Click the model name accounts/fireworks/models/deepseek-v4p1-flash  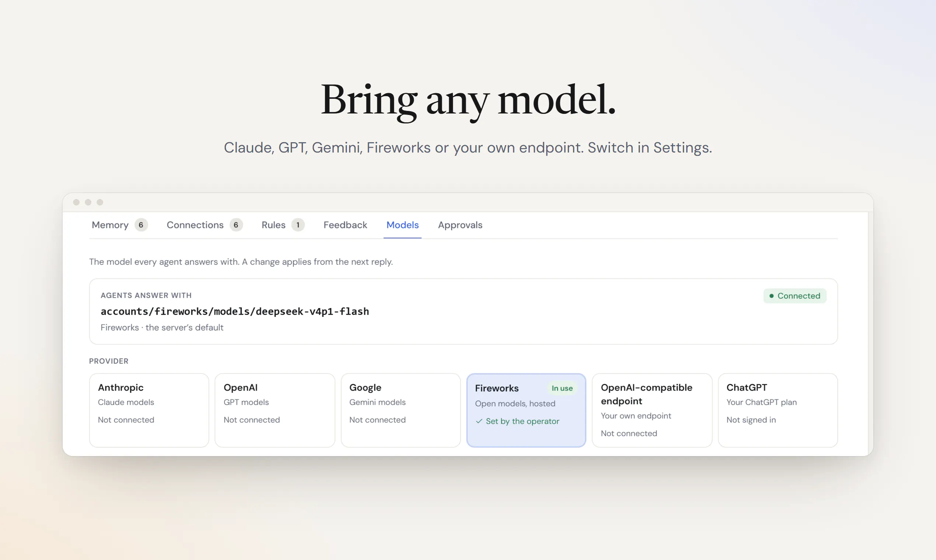(x=235, y=311)
